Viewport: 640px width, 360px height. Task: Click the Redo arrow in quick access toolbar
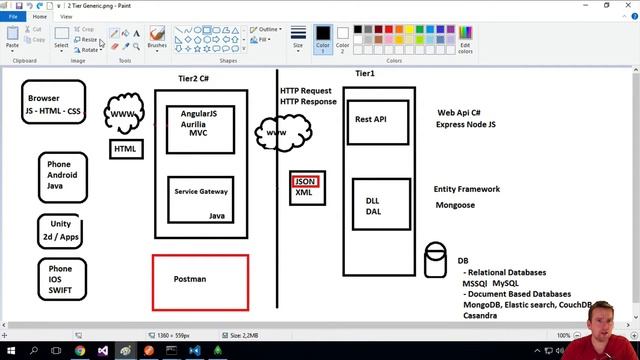point(40,6)
